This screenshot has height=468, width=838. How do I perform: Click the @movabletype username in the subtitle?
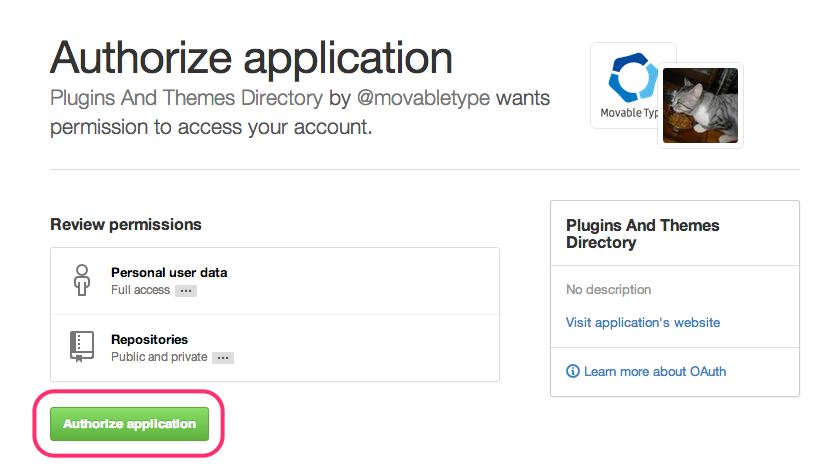click(423, 98)
